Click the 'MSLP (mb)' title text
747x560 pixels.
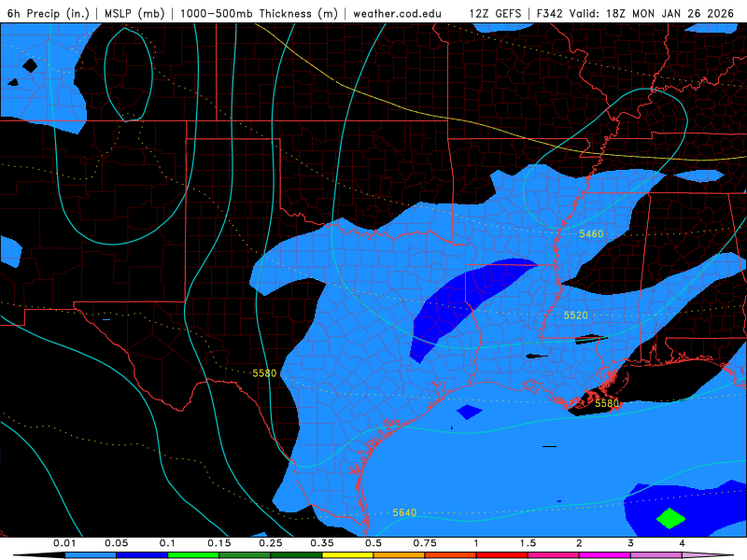134,13
